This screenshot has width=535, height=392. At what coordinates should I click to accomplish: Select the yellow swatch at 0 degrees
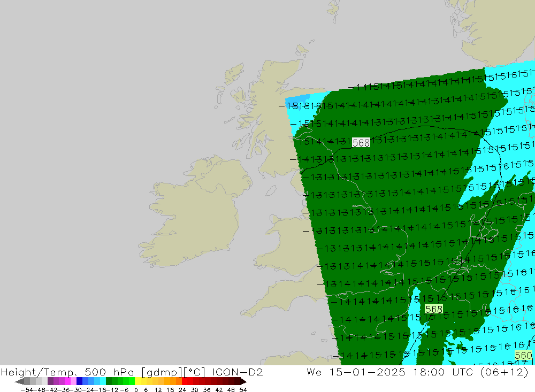[138, 381]
